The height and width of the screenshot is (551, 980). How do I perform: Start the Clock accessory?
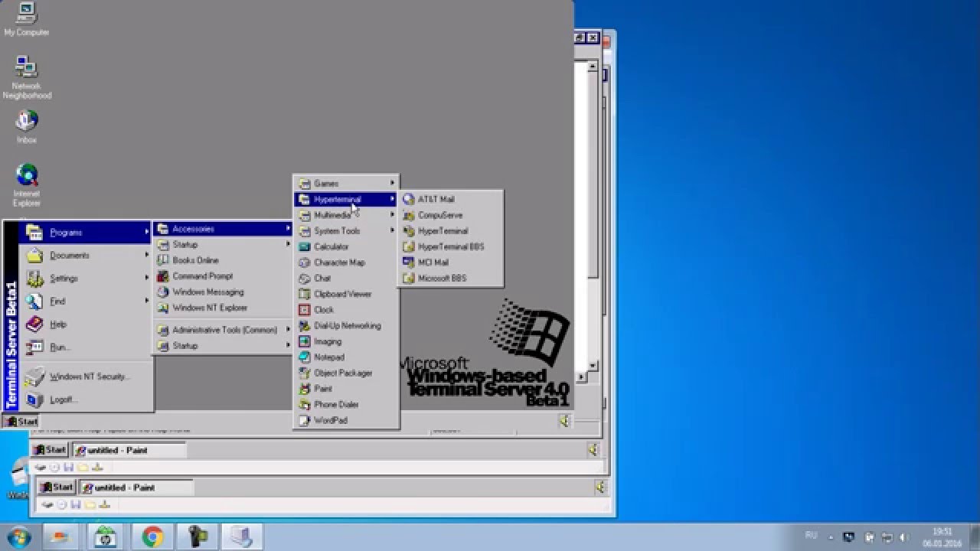click(x=346, y=310)
